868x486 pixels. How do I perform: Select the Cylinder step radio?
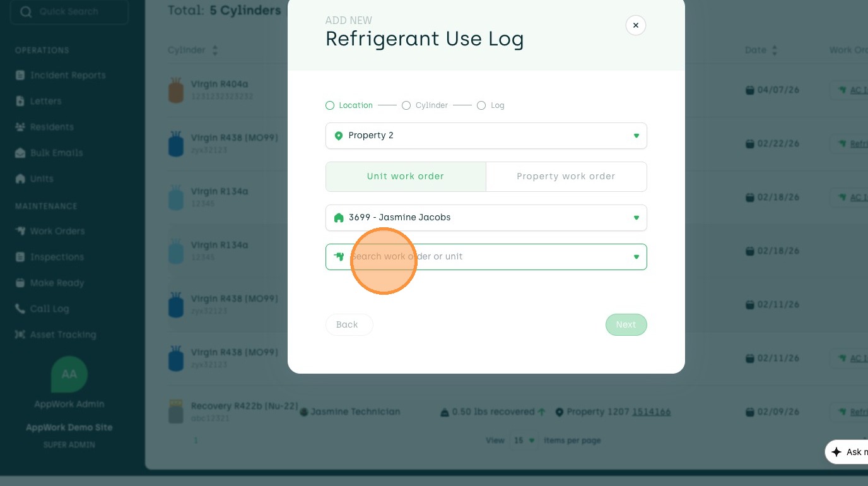pos(406,105)
